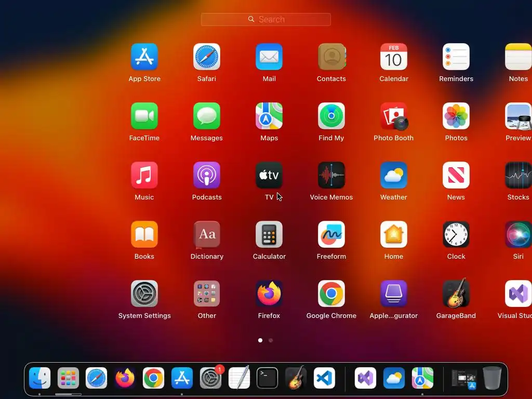The image size is (532, 399).
Task: Open Voice Memos
Action: (331, 175)
